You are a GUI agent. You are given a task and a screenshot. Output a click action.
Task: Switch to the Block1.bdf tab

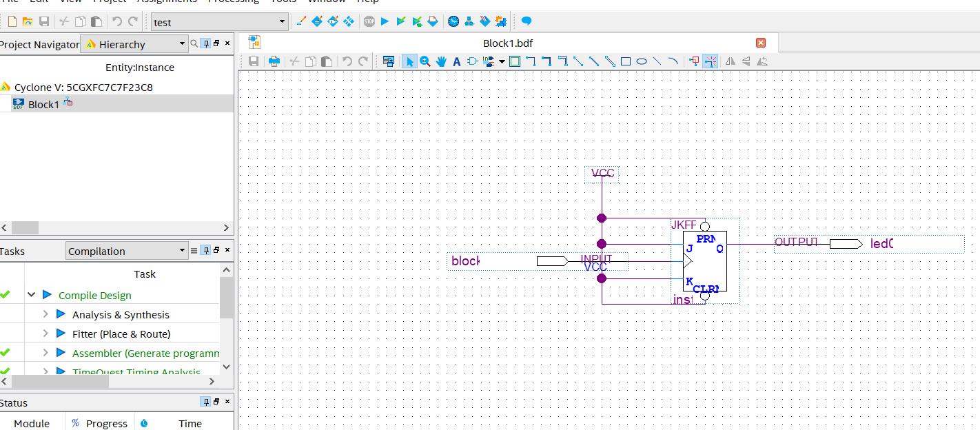tap(508, 43)
